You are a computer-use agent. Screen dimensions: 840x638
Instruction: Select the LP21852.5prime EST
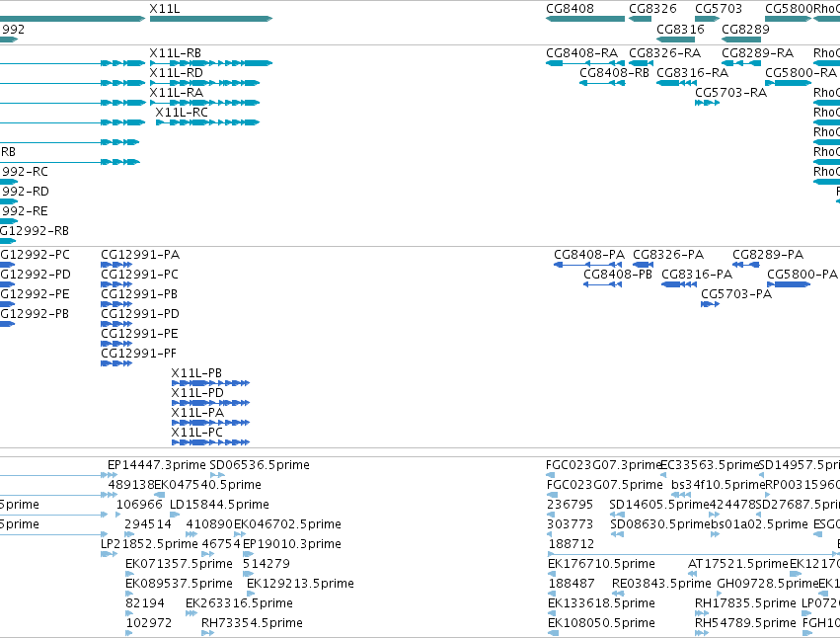[110, 554]
